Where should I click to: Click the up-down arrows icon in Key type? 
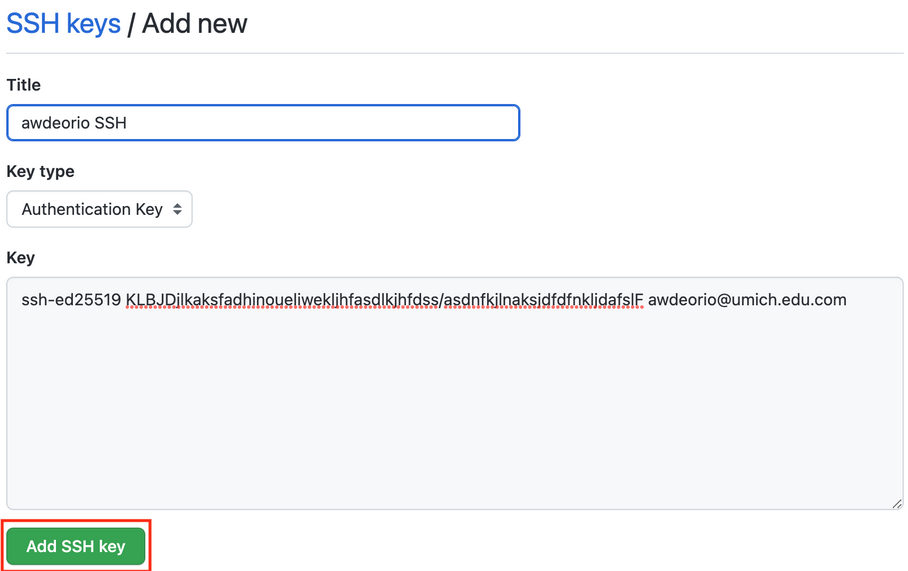point(177,209)
